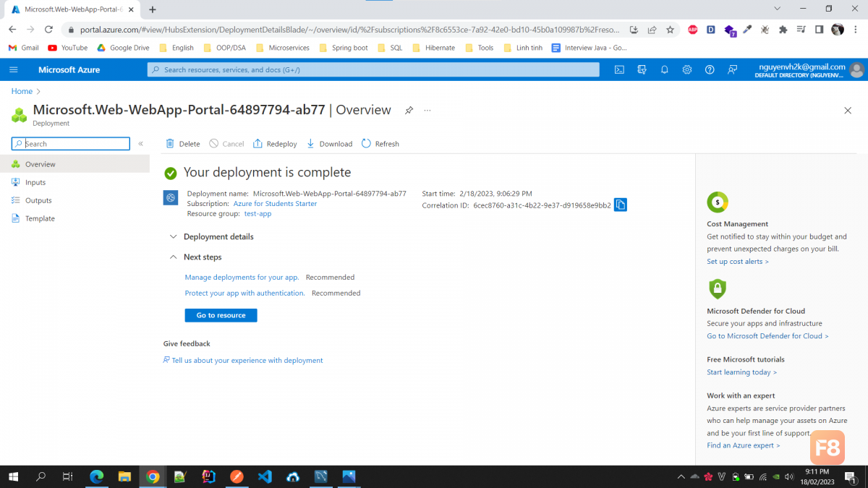Open the Azure for Students Starter subscription link

point(275,204)
